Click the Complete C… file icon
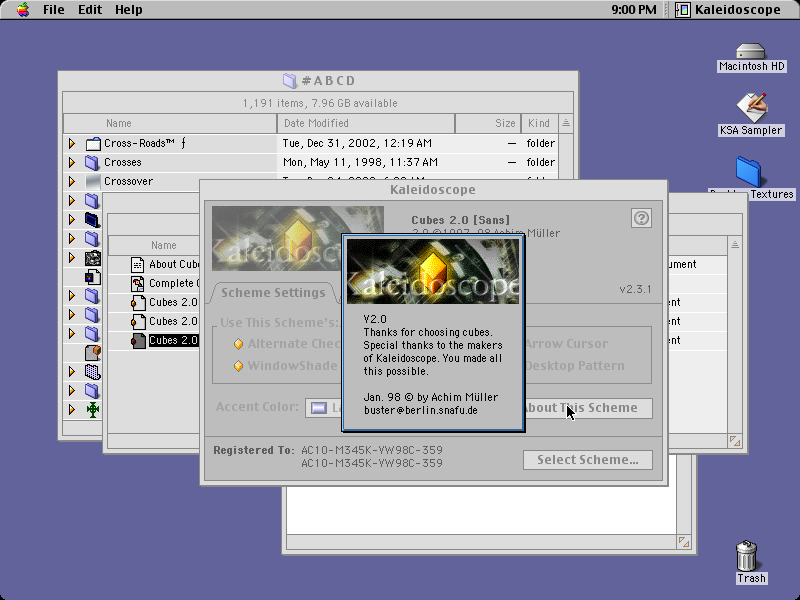 (x=137, y=283)
